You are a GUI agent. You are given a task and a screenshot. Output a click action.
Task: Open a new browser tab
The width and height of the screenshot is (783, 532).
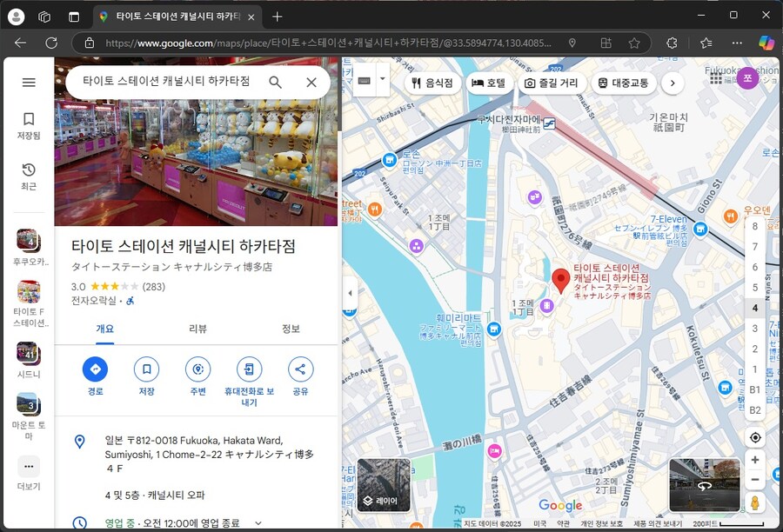[x=278, y=17]
